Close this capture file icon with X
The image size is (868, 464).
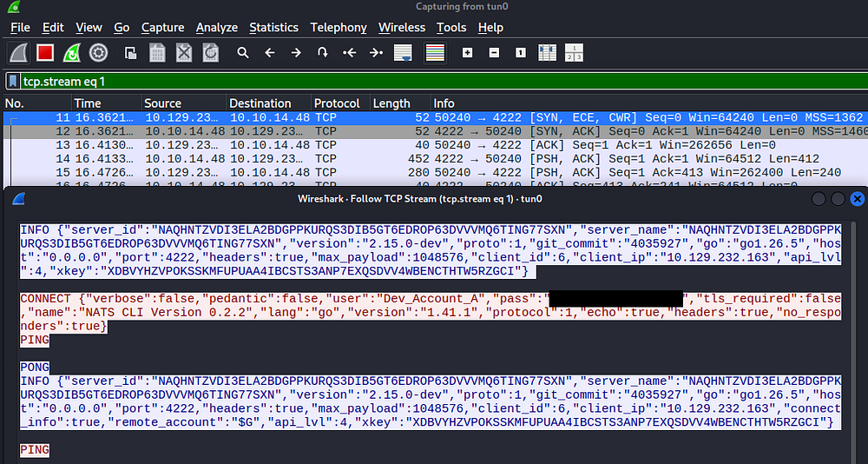point(184,53)
